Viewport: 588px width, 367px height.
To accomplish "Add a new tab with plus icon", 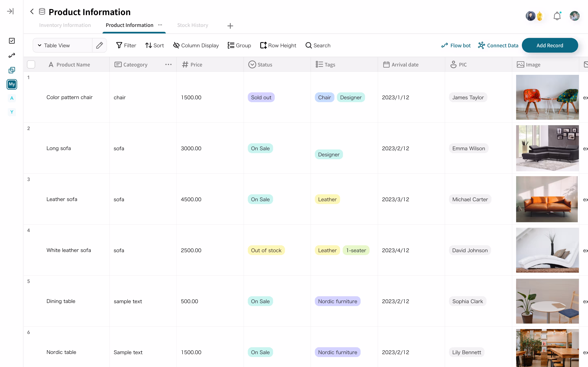I will pyautogui.click(x=230, y=26).
